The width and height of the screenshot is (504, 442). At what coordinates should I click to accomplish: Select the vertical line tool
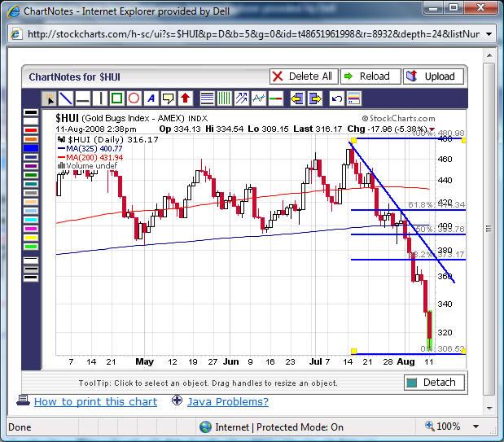tap(100, 98)
